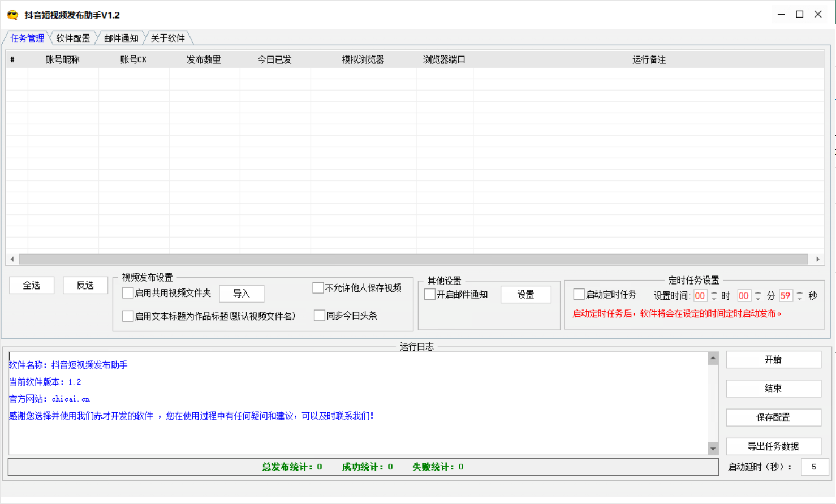Click the 浏览器端口 column header
This screenshot has width=836, height=504.
click(445, 59)
